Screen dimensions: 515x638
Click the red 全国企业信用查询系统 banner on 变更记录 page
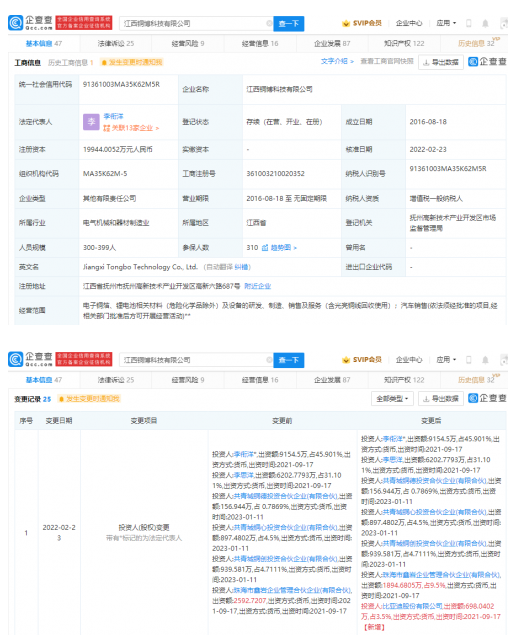click(x=84, y=359)
